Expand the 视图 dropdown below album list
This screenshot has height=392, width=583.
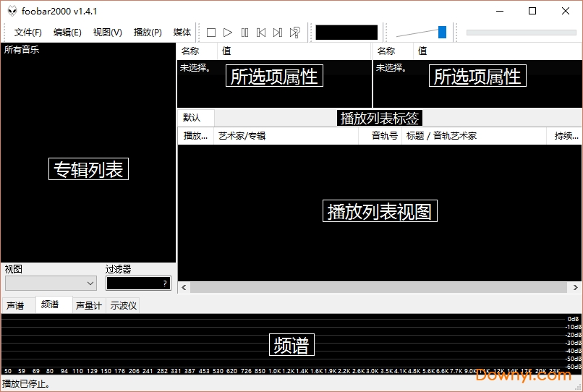click(51, 284)
